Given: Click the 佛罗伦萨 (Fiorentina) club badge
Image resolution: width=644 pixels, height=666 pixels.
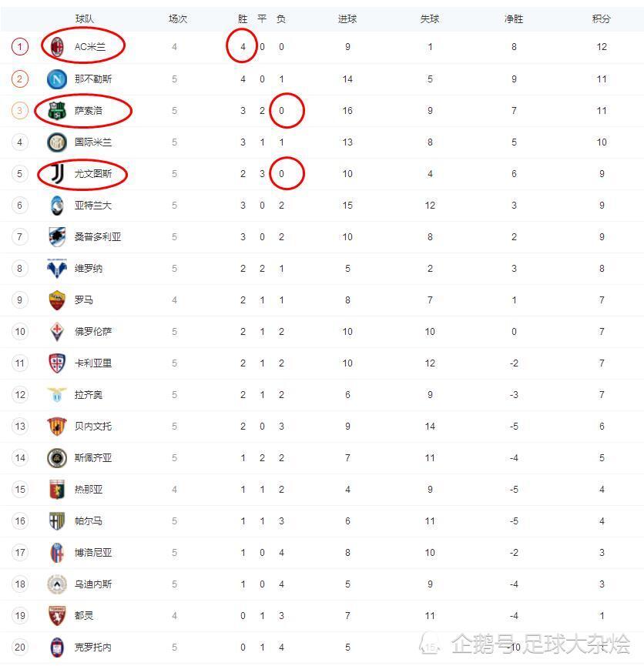Looking at the screenshot, I should pos(57,332).
